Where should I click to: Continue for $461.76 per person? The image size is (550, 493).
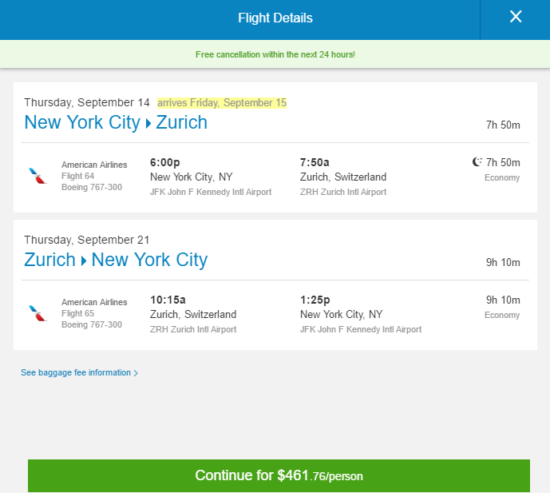pyautogui.click(x=279, y=475)
